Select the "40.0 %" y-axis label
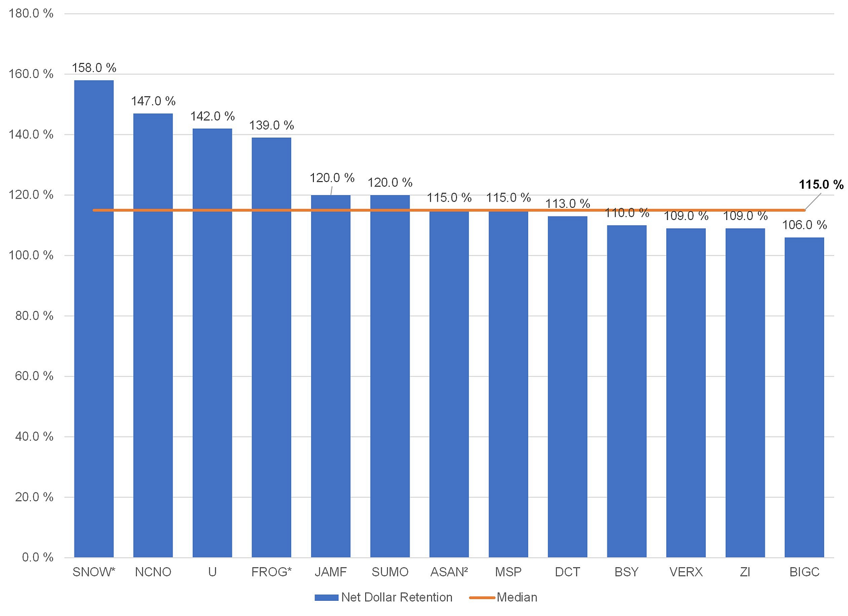 (x=34, y=437)
